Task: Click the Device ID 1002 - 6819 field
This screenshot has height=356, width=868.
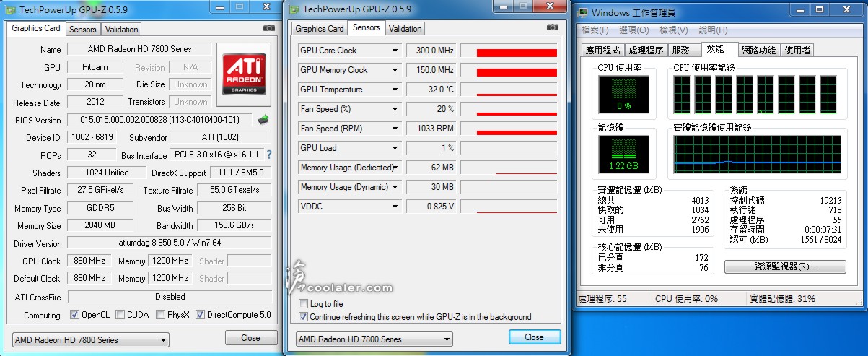Action: pos(92,137)
